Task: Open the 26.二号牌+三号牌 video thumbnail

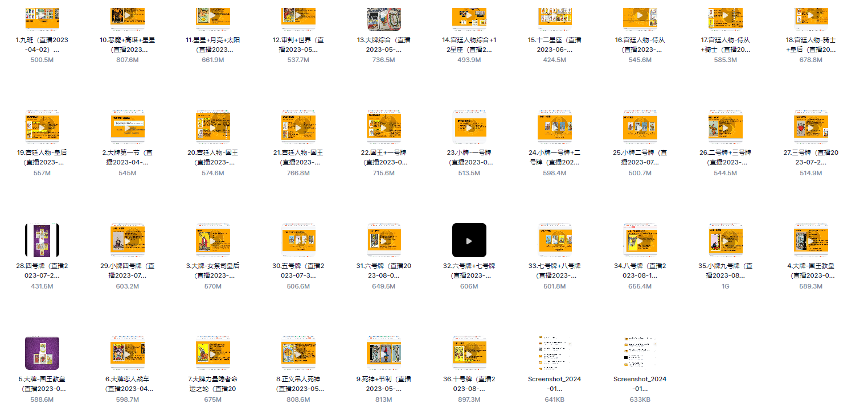Action: pos(726,127)
